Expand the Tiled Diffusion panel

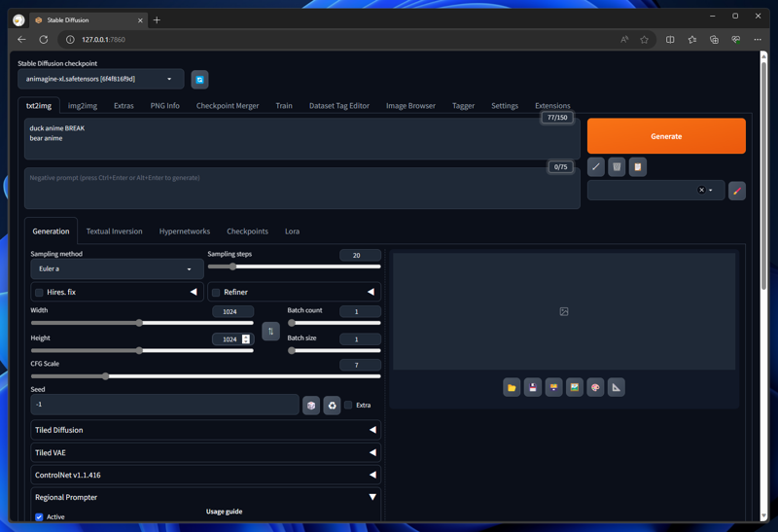click(x=205, y=430)
